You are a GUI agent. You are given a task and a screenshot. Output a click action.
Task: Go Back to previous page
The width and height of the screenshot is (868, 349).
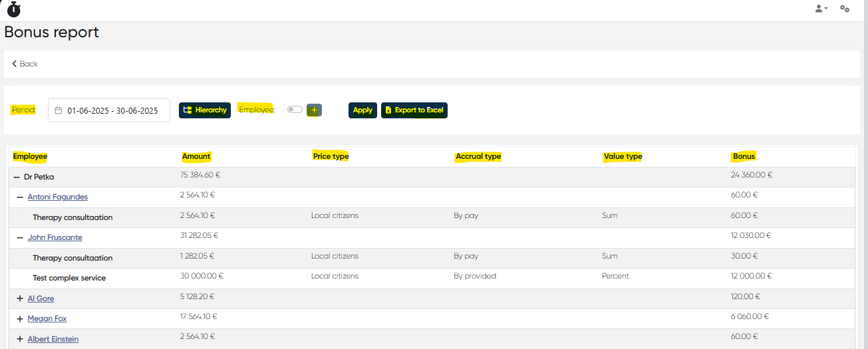coord(25,64)
